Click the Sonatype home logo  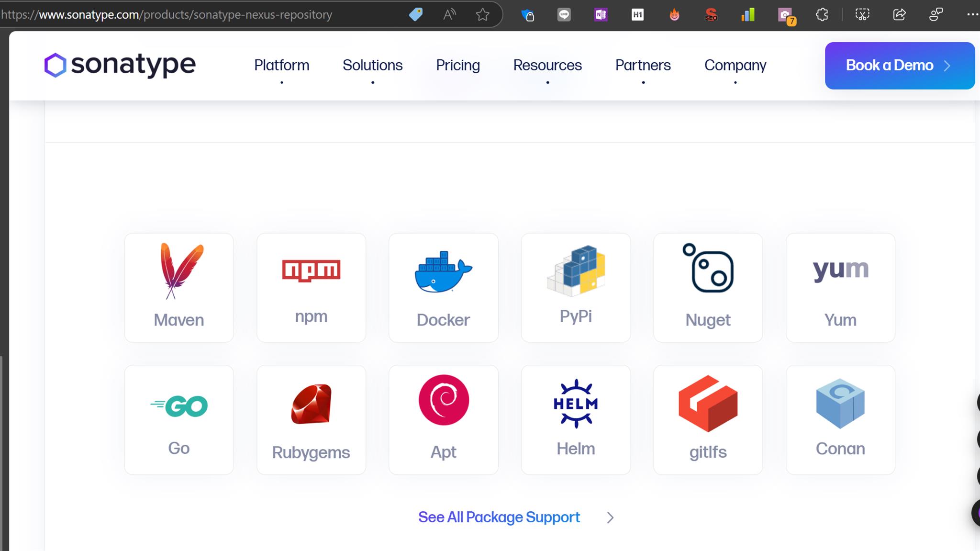pyautogui.click(x=120, y=65)
